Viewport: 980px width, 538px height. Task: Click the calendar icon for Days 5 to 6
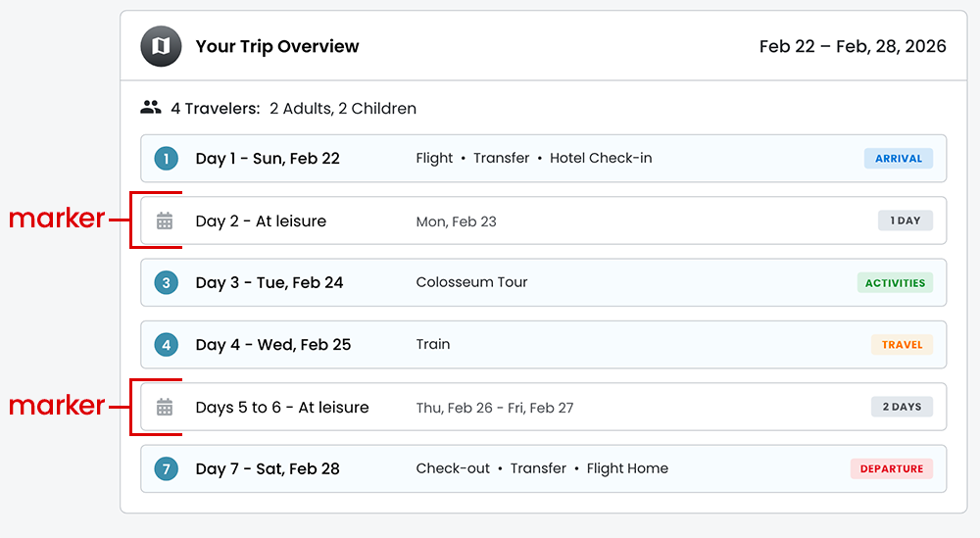[x=165, y=407]
